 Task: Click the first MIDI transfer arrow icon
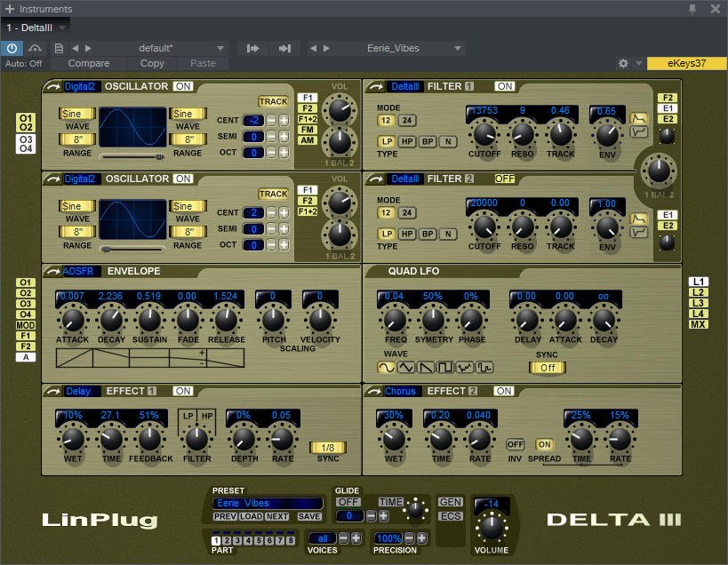tap(253, 48)
